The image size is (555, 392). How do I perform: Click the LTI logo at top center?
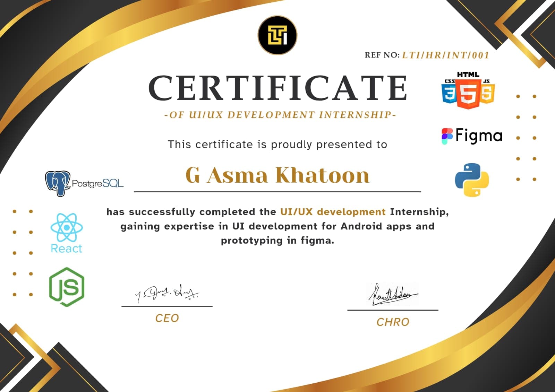pyautogui.click(x=277, y=35)
